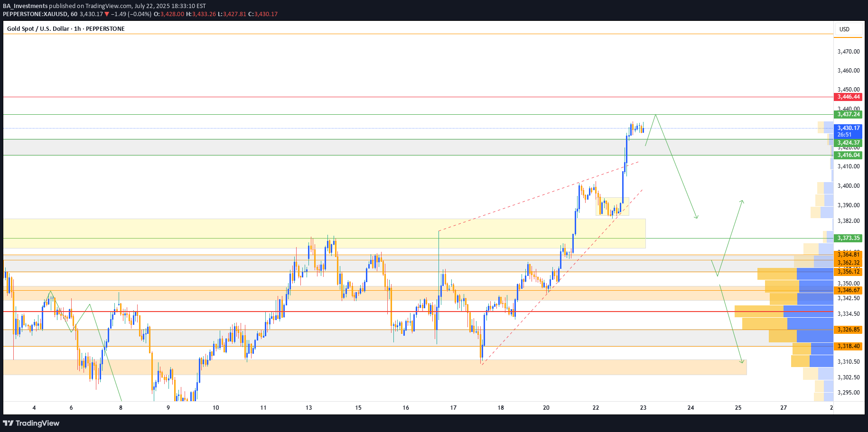Click the 3,310.50 axis price

(849, 362)
